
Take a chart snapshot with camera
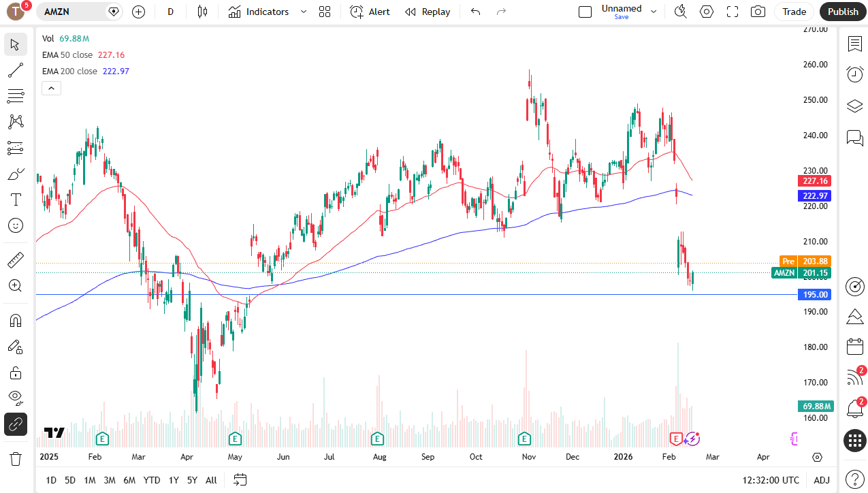[x=758, y=12]
